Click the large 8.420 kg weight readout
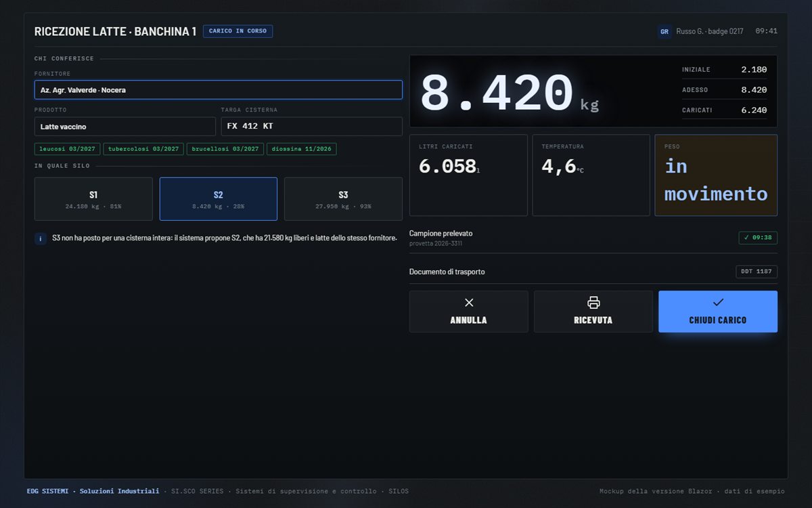The width and height of the screenshot is (812, 508). click(x=510, y=93)
